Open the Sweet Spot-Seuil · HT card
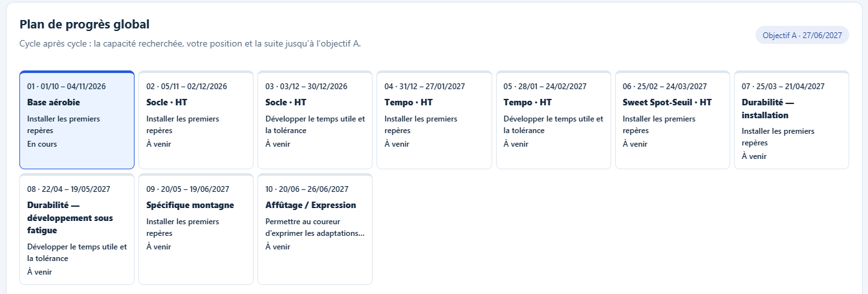This screenshot has width=868, height=294. click(x=673, y=120)
